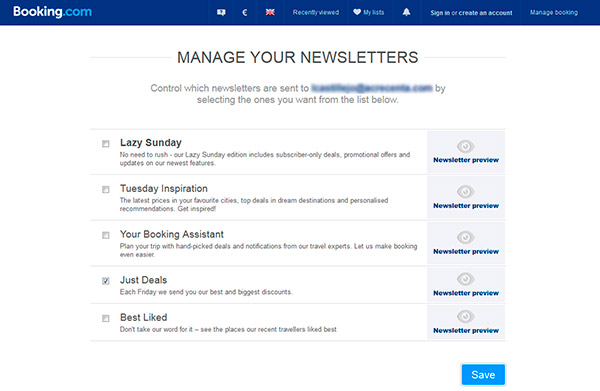600x391 pixels.
Task: Toggle the Best Liked checkbox
Action: click(106, 318)
